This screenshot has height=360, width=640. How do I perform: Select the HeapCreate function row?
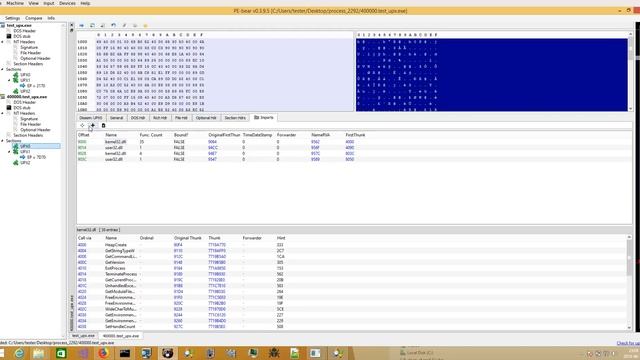pos(352,245)
